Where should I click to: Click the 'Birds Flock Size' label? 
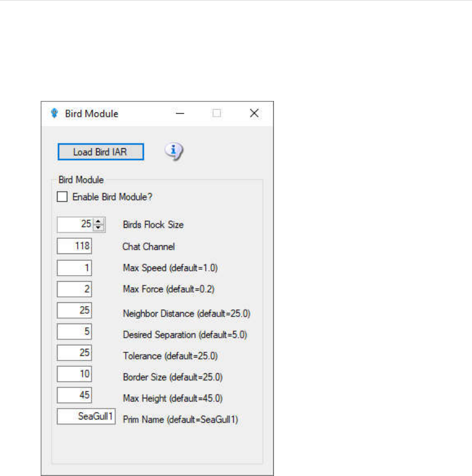pyautogui.click(x=154, y=225)
